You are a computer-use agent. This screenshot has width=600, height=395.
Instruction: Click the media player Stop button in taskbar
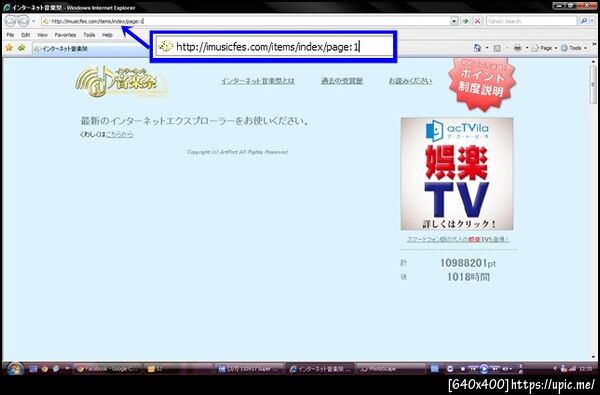[x=463, y=369]
